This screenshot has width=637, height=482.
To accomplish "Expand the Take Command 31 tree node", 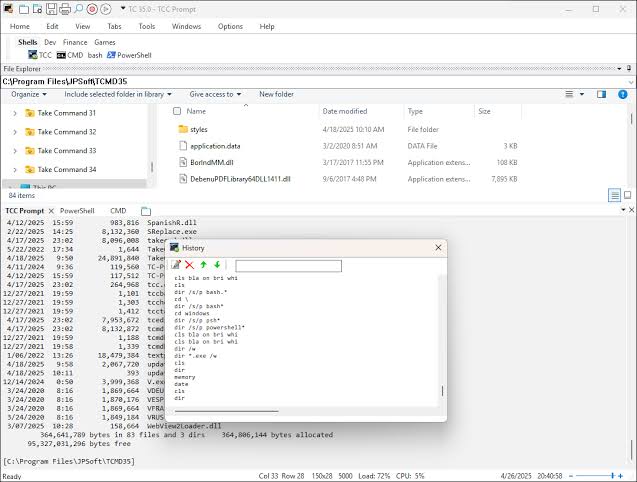I will pos(15,113).
